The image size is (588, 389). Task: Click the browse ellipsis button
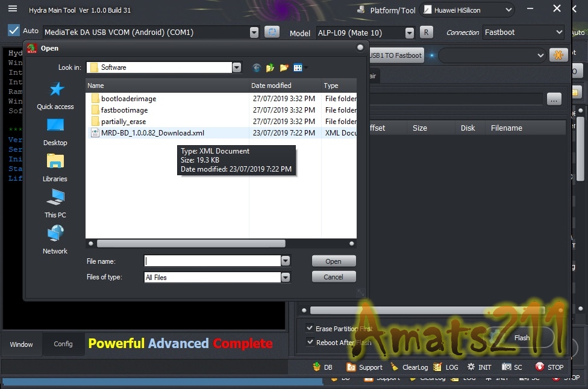point(554,99)
